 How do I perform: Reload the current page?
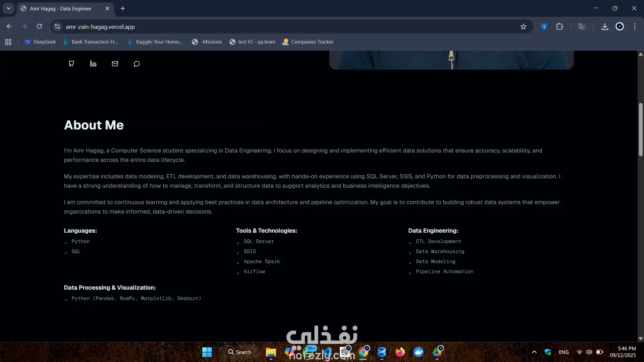[x=39, y=26]
